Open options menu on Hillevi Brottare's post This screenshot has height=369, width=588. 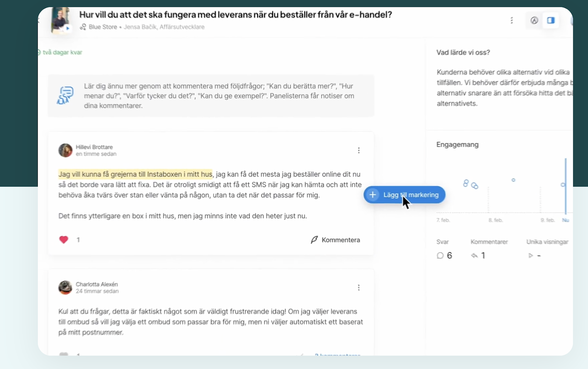point(359,150)
